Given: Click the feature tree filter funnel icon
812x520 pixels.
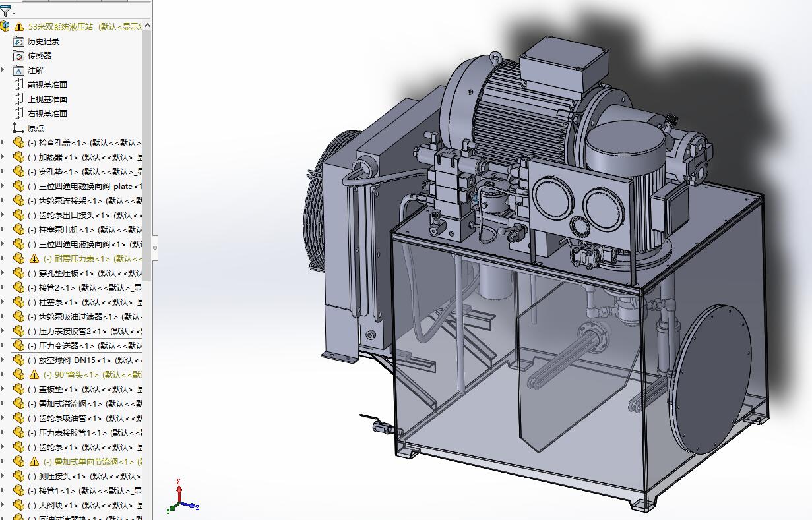Looking at the screenshot, I should [x=6, y=11].
